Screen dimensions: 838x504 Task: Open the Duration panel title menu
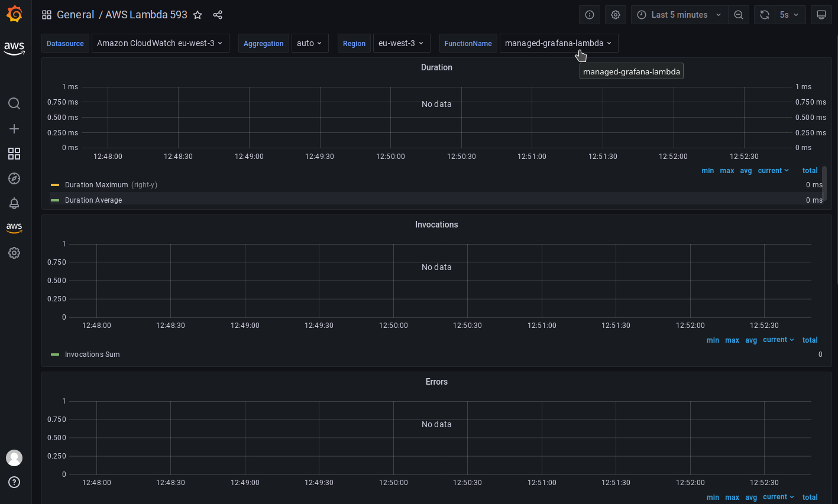(436, 67)
